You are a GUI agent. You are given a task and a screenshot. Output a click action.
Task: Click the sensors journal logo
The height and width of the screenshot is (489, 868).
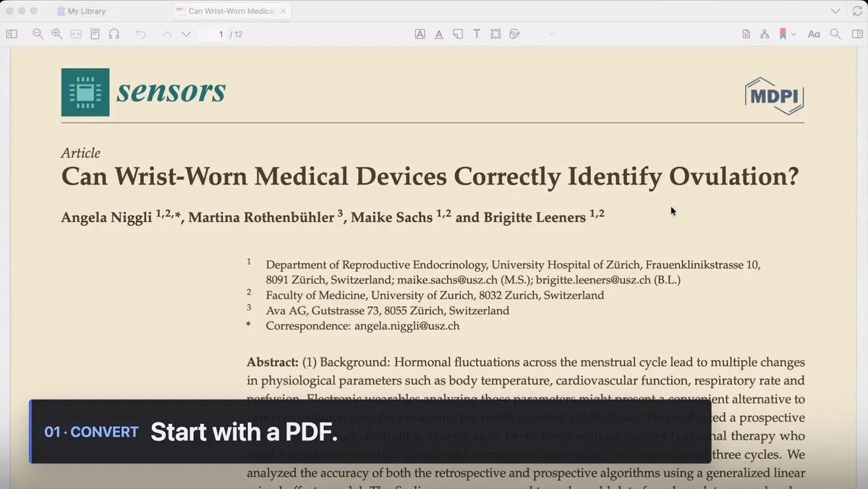coord(143,92)
